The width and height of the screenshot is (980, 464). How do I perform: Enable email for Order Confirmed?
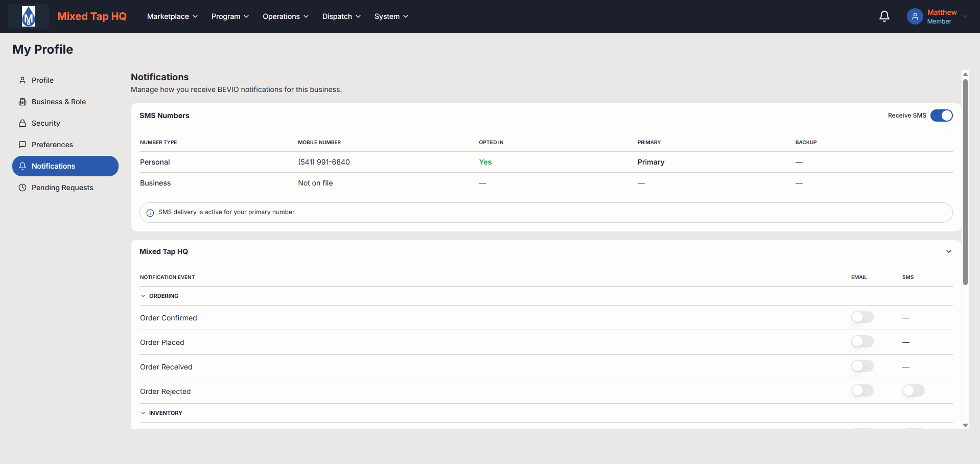[x=862, y=317]
